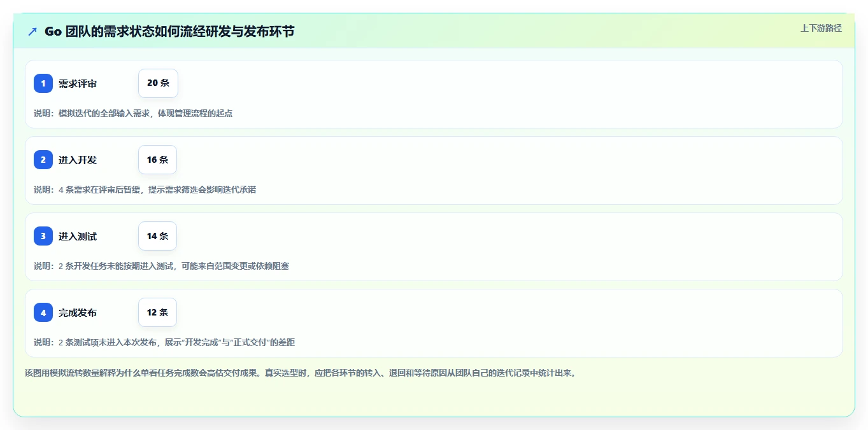This screenshot has width=868, height=430.
Task: Click the arrow icon beside the Go 团队 title
Action: click(32, 31)
